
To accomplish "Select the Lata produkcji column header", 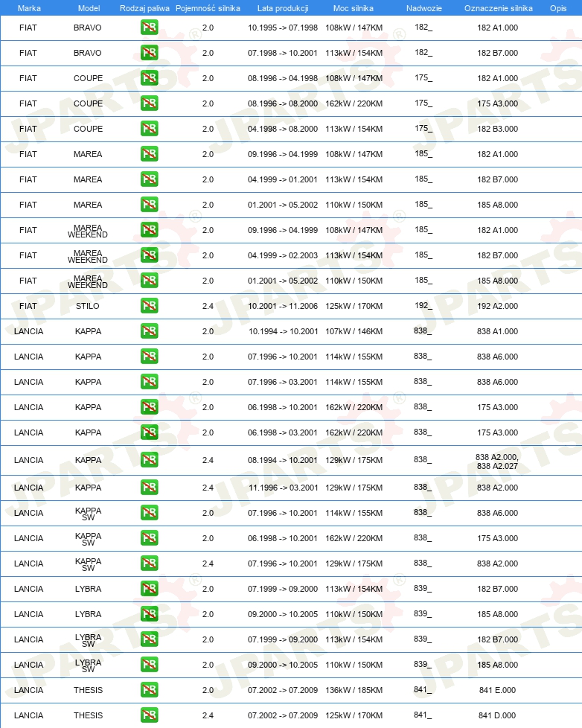I will click(x=283, y=8).
